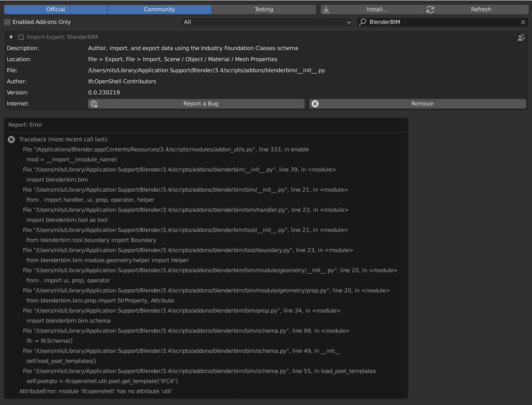532x405 pixels.
Task: Click the dropdown chevron on the All selector
Action: (348, 22)
